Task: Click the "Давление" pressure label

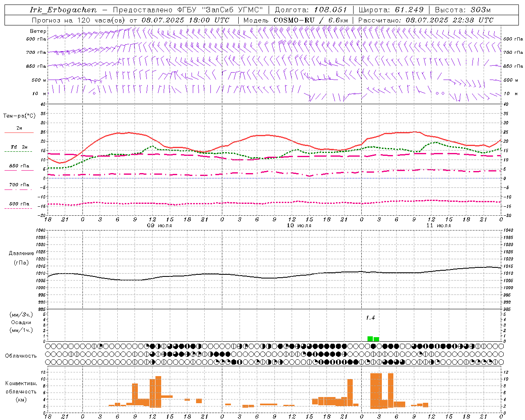Action: (21, 253)
